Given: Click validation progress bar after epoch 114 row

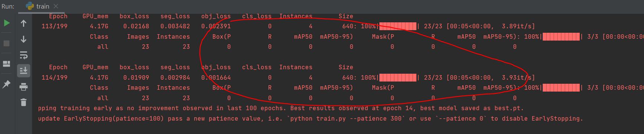Looking at the screenshot, I should point(561,88).
